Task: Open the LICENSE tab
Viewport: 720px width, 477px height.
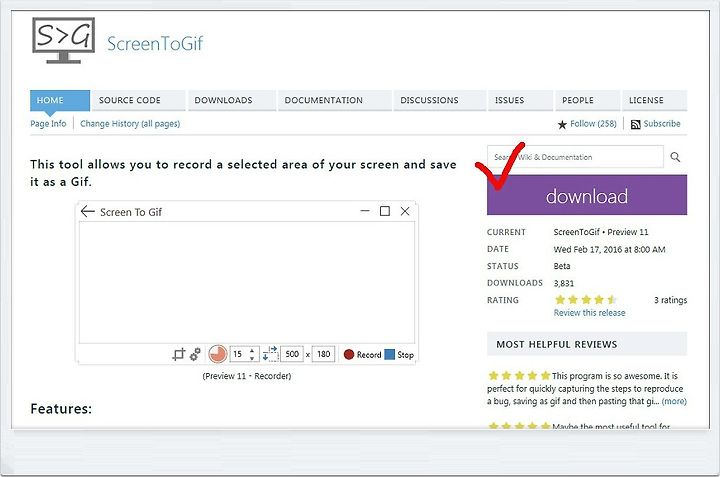Action: point(654,100)
